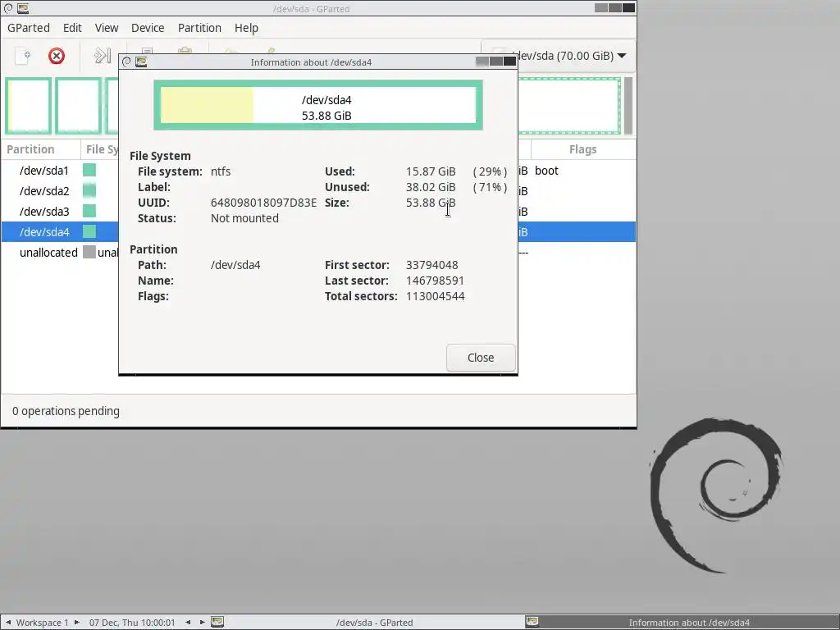The height and width of the screenshot is (630, 840).
Task: Click the swirl icon in Information dialog title bar
Action: (x=126, y=62)
